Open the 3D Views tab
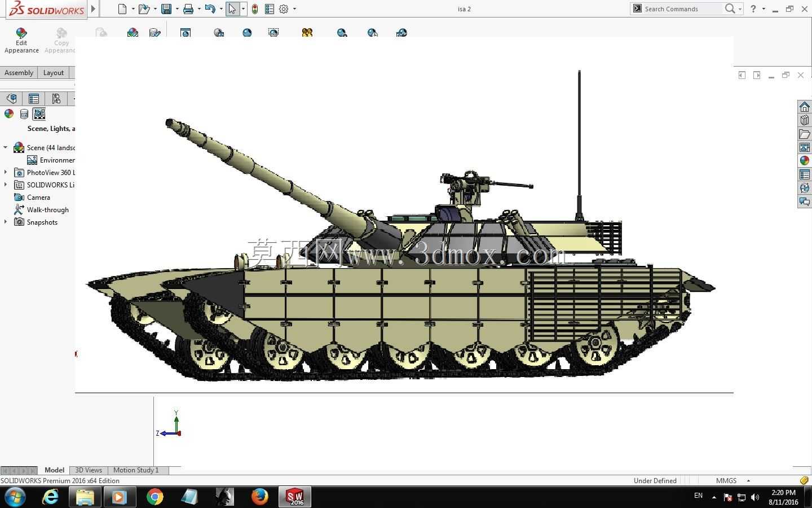 click(89, 470)
